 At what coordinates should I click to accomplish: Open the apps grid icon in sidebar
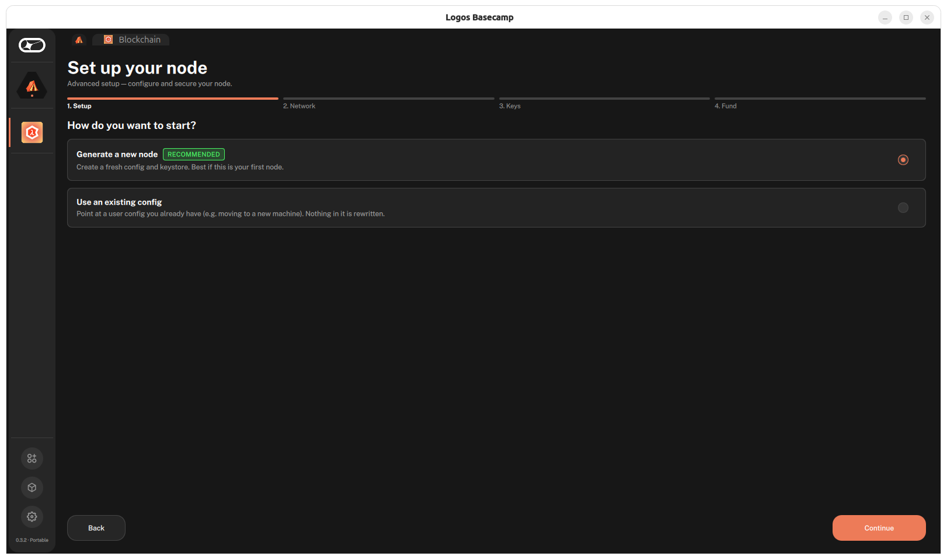[32, 459]
